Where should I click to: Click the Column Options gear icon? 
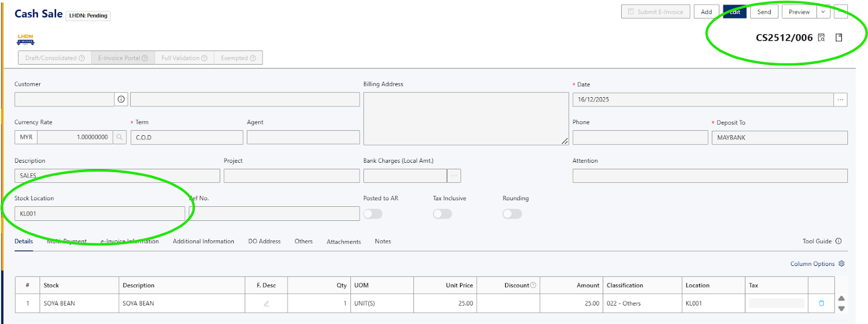point(841,264)
